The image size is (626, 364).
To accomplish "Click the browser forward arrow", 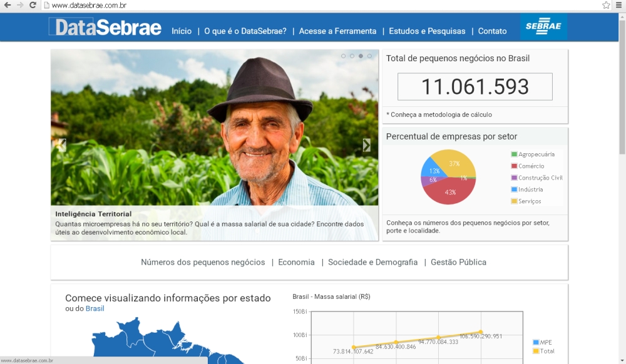I will pos(21,5).
